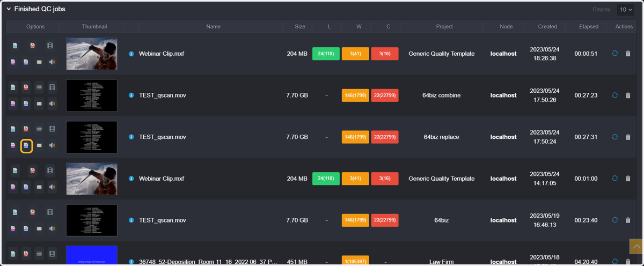The height and width of the screenshot is (266, 644).
Task: Open thumbnail of Webinar Clip created 14:17:05
Action: (92, 179)
